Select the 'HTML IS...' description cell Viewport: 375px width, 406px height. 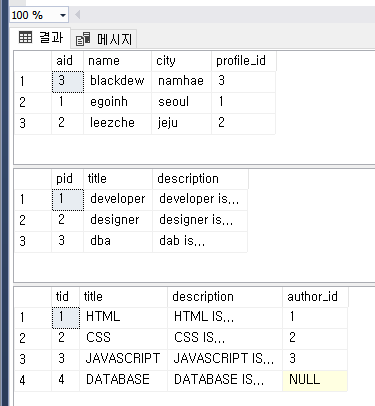click(x=225, y=317)
